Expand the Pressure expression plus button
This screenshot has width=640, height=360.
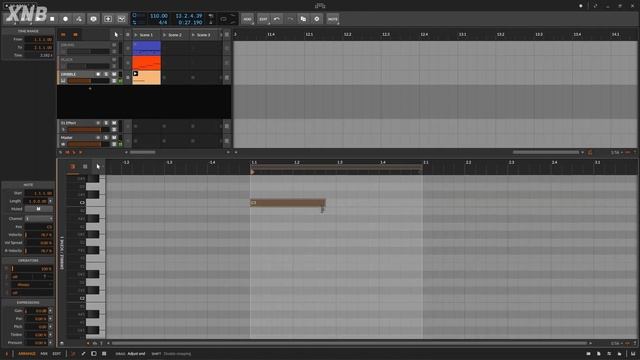51,343
